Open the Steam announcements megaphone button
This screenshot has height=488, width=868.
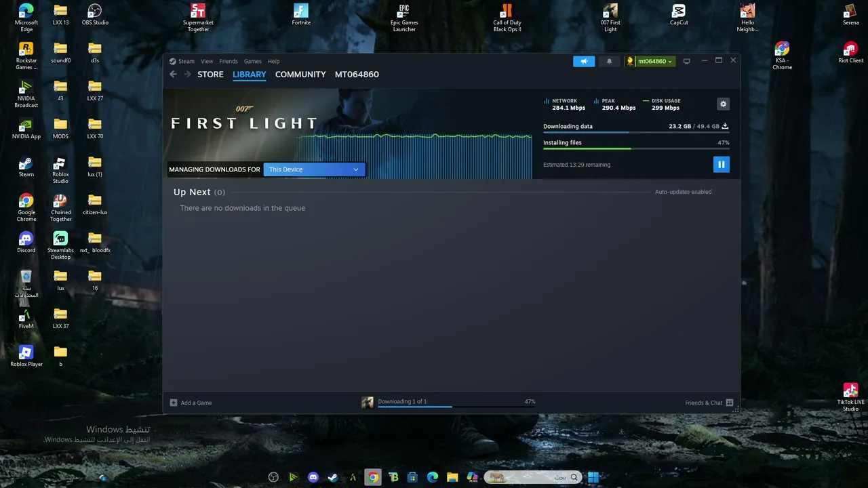[584, 61]
